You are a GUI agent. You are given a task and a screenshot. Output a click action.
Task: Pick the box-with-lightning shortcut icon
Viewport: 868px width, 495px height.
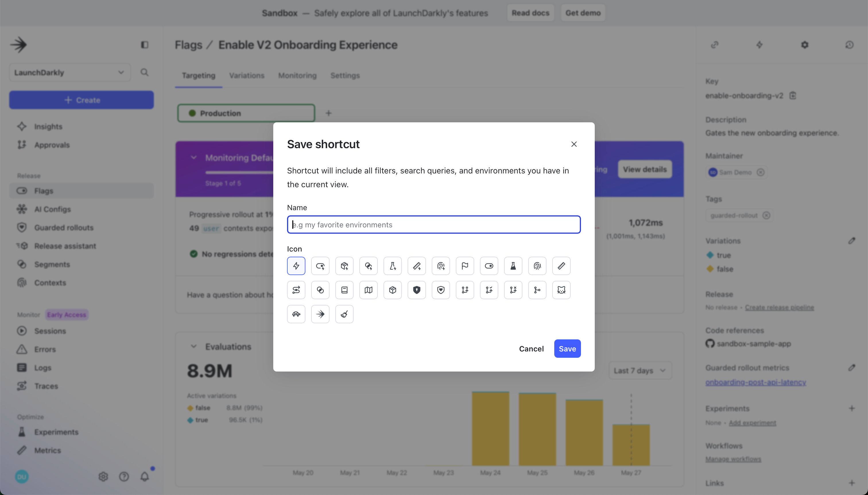pyautogui.click(x=344, y=266)
